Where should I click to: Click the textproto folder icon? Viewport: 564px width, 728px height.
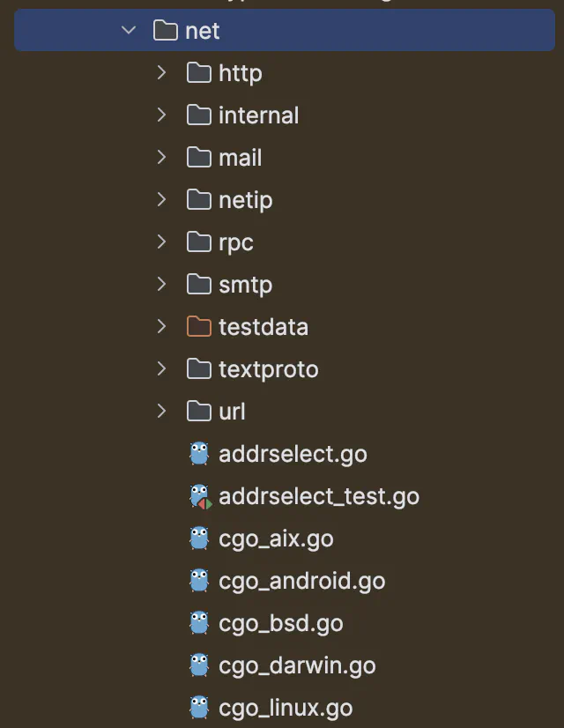[200, 369]
